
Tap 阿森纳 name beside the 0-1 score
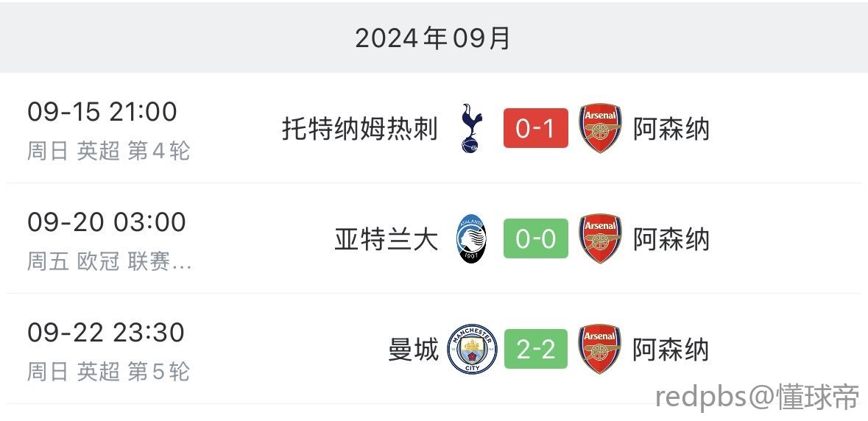(x=671, y=128)
